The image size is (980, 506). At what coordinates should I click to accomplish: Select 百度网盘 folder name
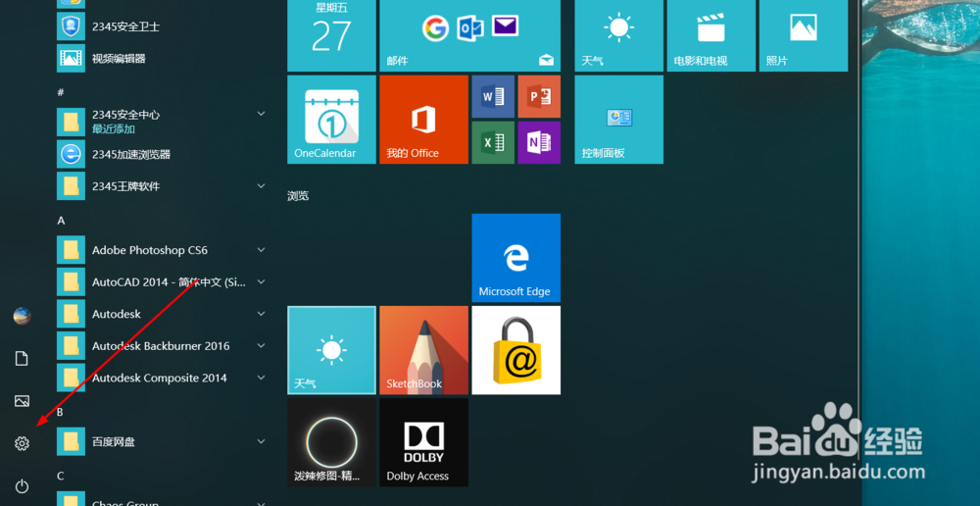(x=113, y=441)
